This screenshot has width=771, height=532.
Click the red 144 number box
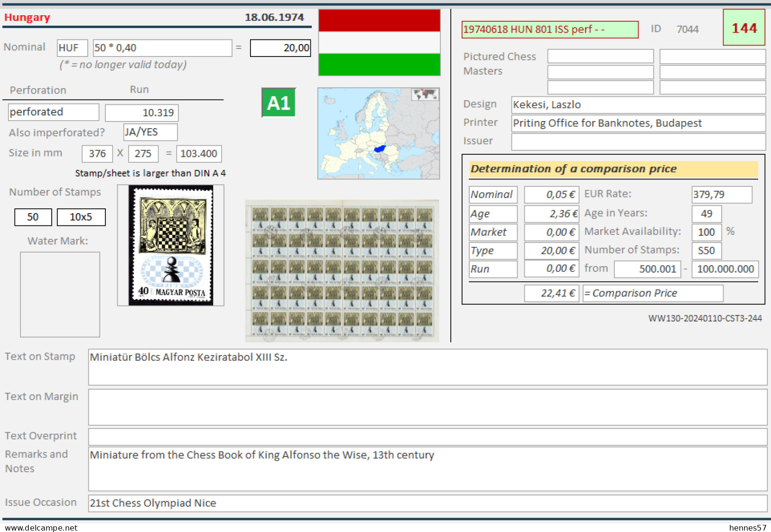pyautogui.click(x=744, y=28)
